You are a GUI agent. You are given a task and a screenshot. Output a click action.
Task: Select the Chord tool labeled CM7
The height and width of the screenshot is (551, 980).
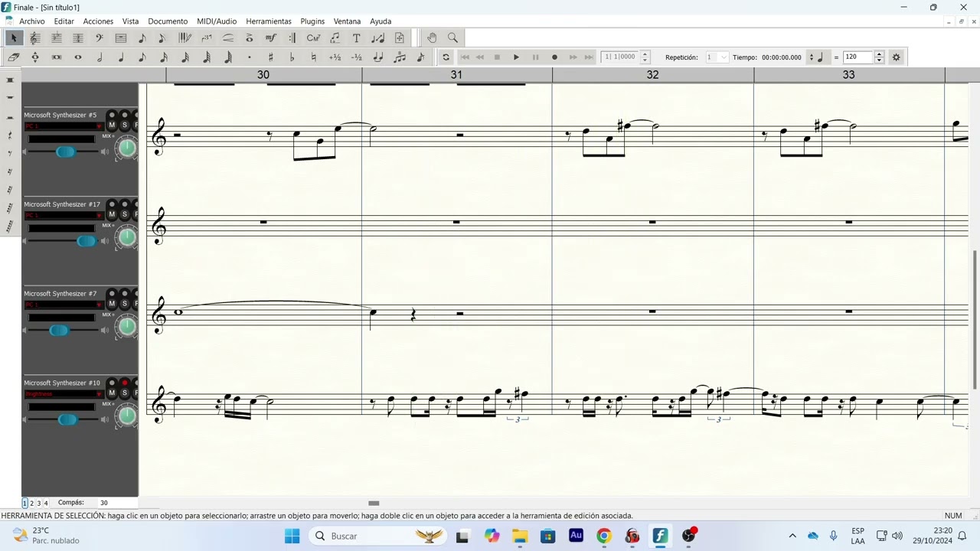(314, 37)
